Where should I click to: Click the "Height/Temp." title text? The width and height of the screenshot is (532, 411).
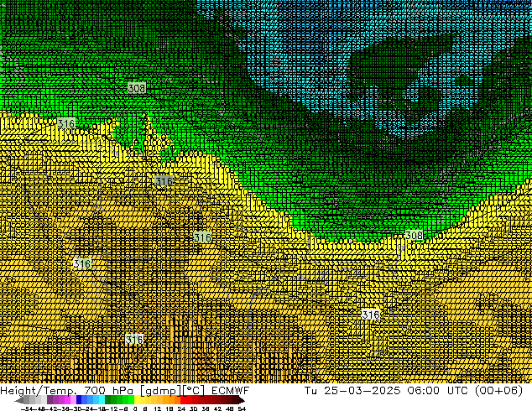38,391
